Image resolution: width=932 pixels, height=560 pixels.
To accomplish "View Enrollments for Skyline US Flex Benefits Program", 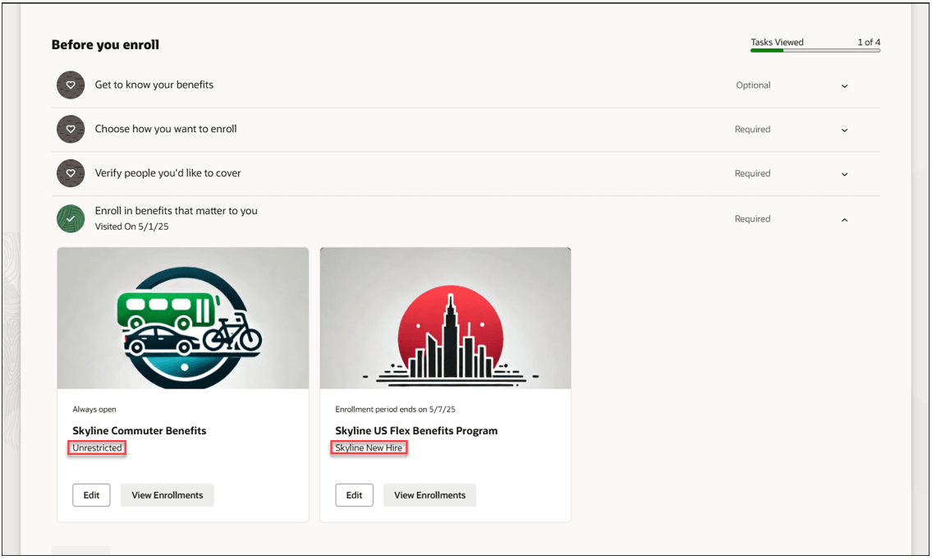I will [429, 495].
